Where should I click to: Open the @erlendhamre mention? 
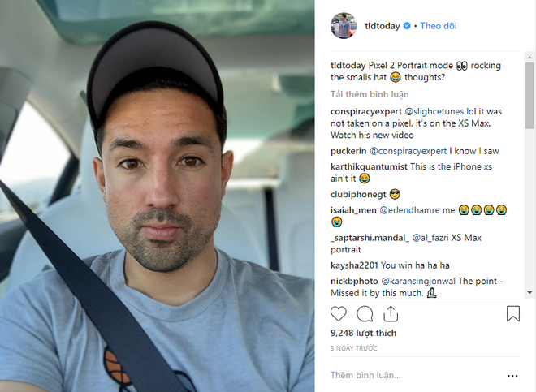pos(409,210)
